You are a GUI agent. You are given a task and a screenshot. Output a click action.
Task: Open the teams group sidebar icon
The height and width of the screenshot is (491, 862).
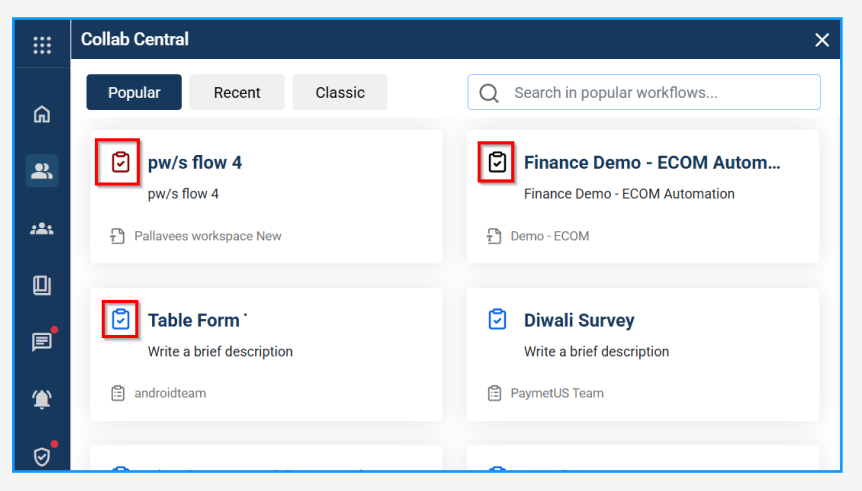tap(42, 229)
